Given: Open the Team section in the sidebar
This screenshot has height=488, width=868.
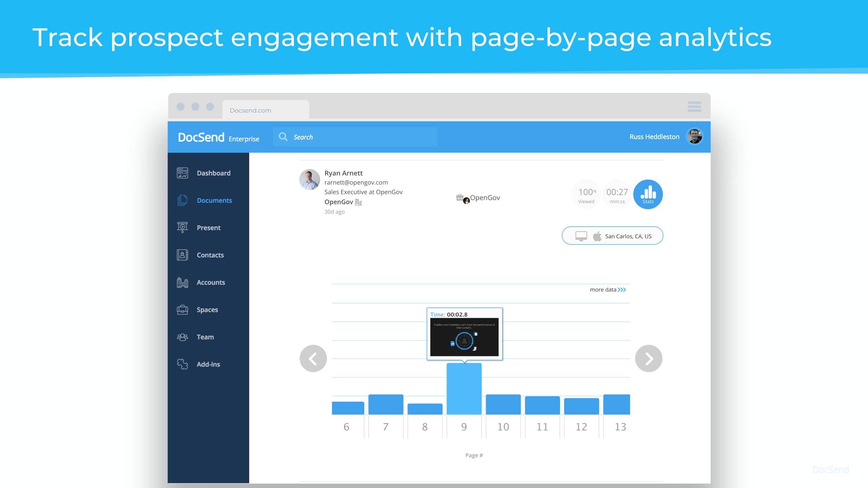Looking at the screenshot, I should [182, 337].
